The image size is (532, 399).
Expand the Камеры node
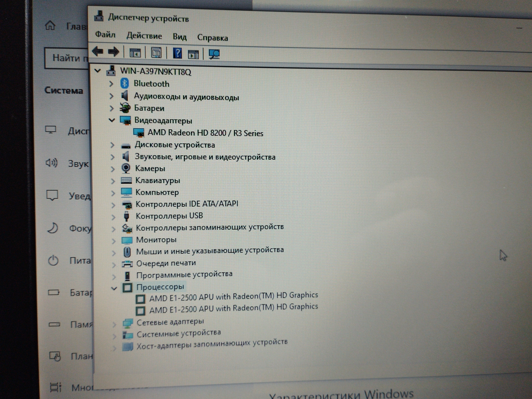(x=112, y=169)
